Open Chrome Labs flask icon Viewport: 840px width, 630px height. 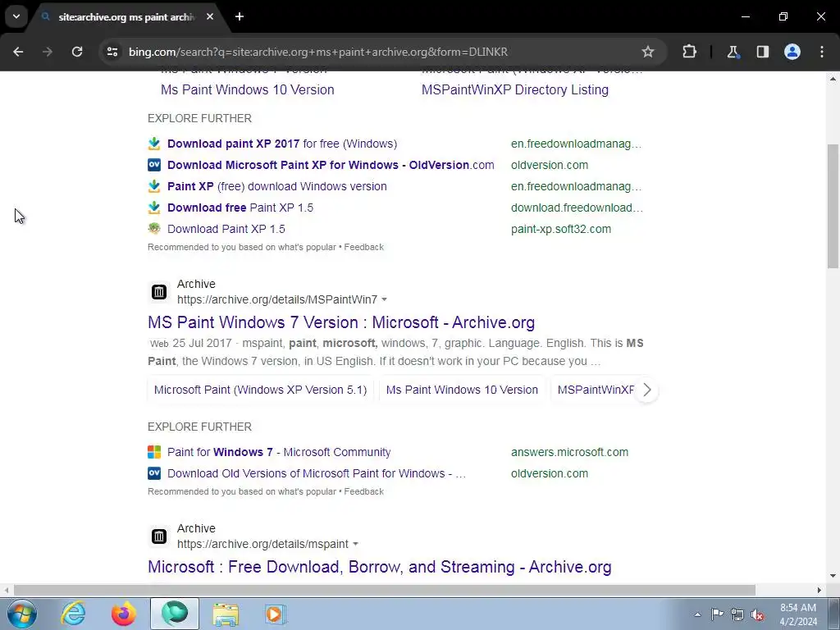tap(733, 52)
